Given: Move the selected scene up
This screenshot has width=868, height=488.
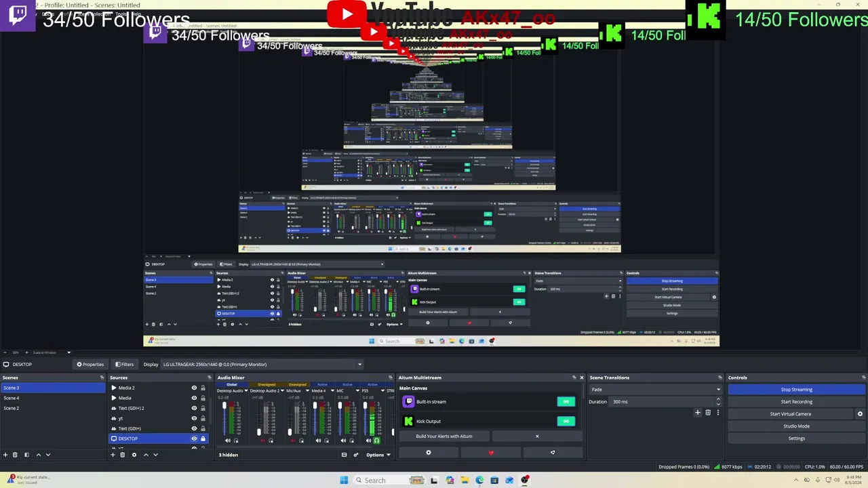Looking at the screenshot, I should point(38,455).
